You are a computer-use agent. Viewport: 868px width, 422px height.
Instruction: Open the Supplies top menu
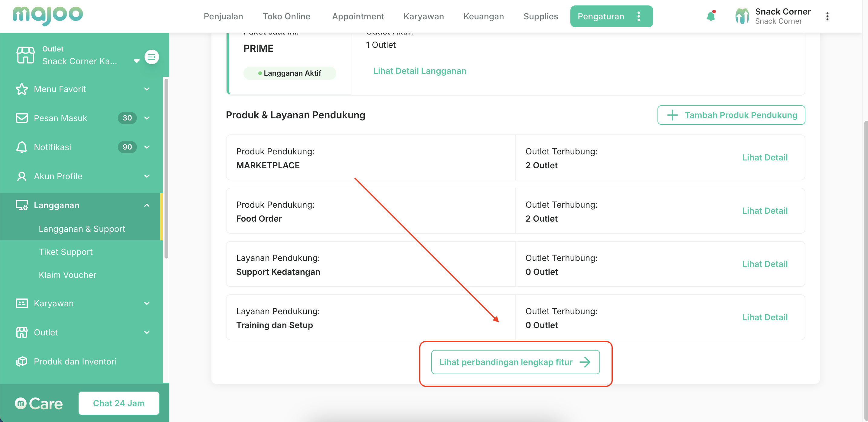541,16
